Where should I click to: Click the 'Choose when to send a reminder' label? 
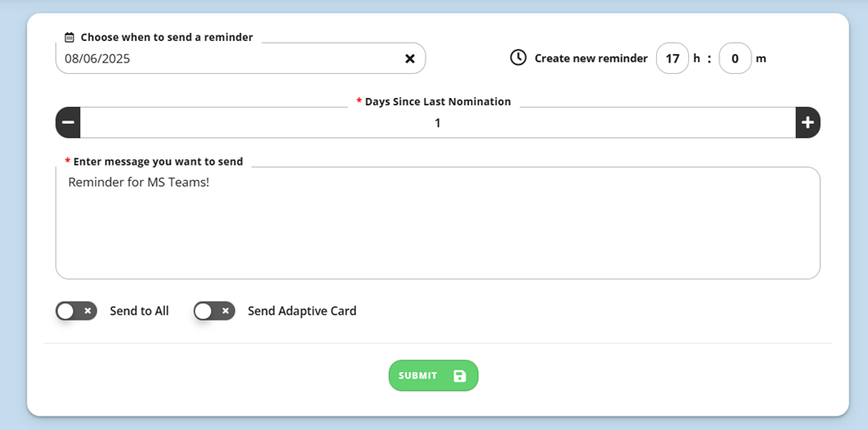[x=166, y=37]
